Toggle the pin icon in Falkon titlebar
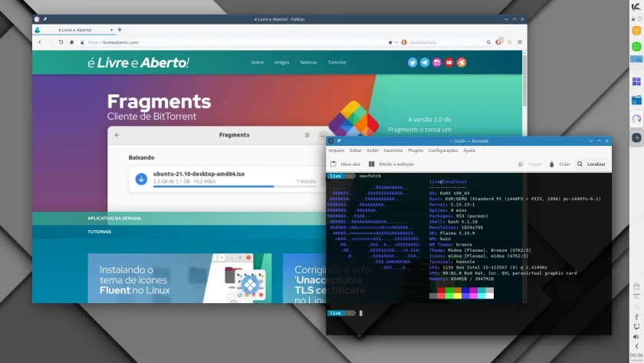The width and height of the screenshot is (644, 363). (x=45, y=19)
